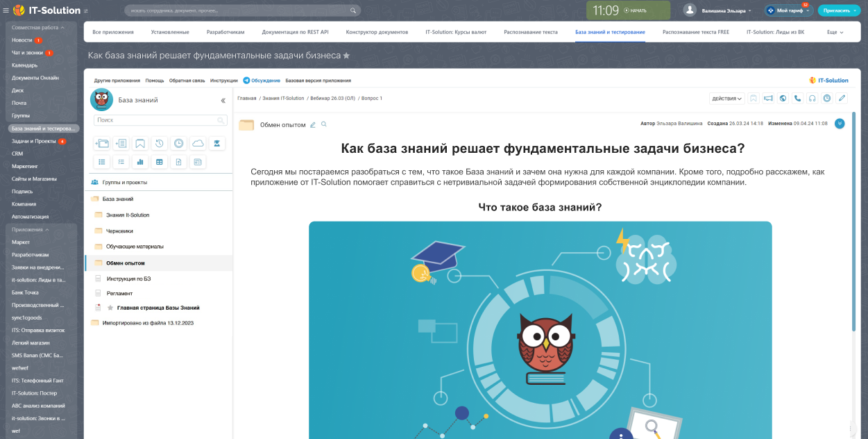
Task: Toggle favorite star next to page title
Action: [347, 56]
